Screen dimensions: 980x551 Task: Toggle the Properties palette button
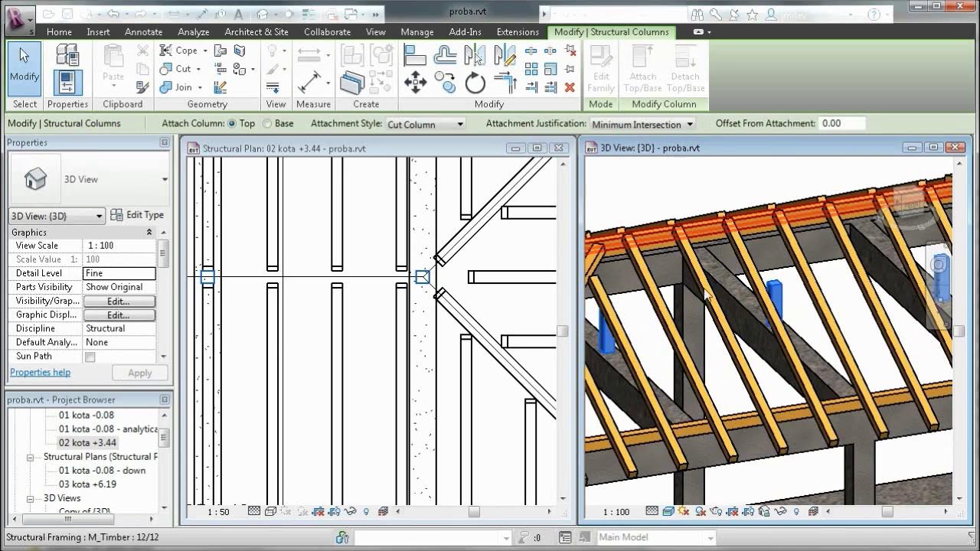coord(67,83)
